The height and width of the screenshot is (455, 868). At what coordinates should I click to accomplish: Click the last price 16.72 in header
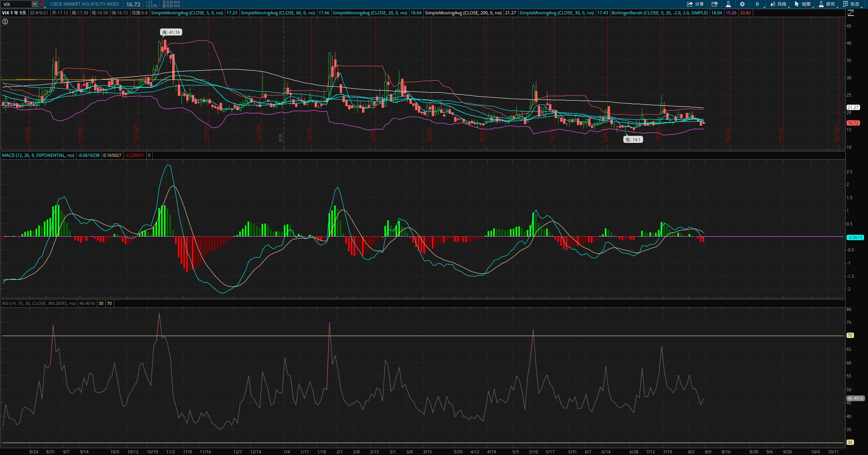pos(133,4)
